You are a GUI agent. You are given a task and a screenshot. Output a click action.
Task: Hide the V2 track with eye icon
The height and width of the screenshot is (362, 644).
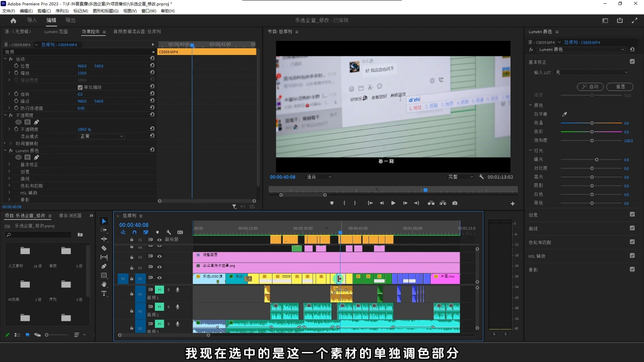tap(160, 267)
